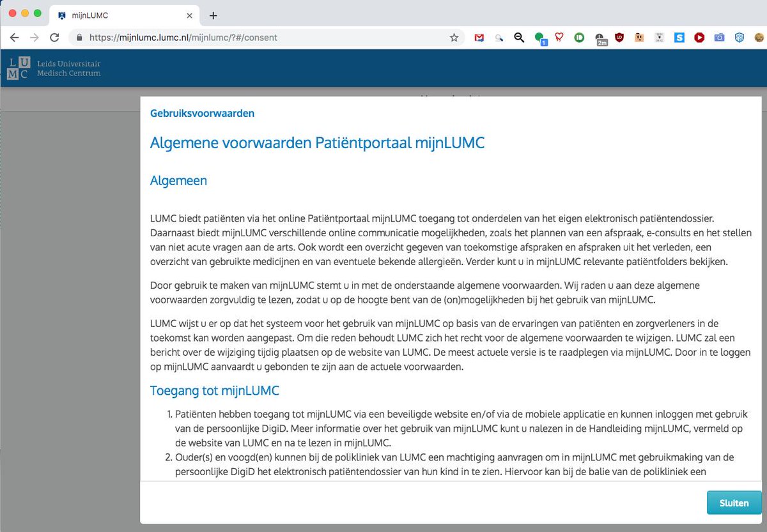Click the red Heartbleed heart extension
This screenshot has width=767, height=532.
[x=559, y=38]
